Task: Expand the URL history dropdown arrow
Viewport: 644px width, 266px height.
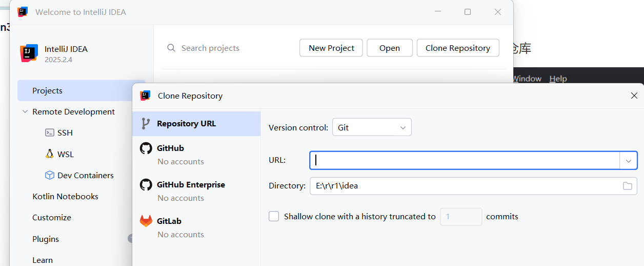Action: [629, 160]
